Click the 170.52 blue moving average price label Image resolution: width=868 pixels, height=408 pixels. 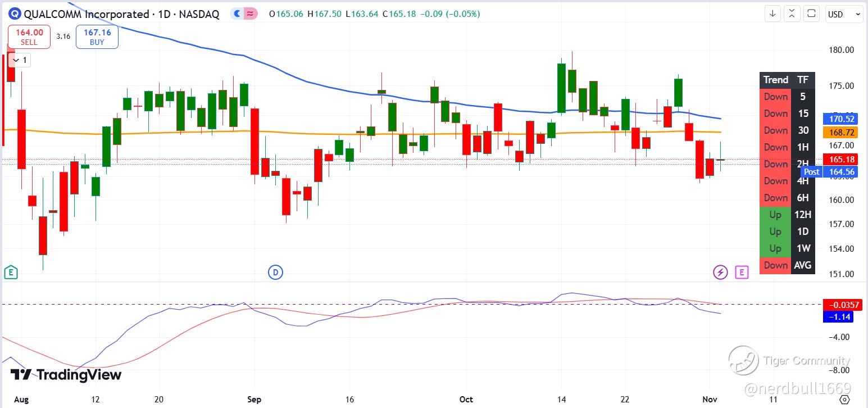pos(839,119)
